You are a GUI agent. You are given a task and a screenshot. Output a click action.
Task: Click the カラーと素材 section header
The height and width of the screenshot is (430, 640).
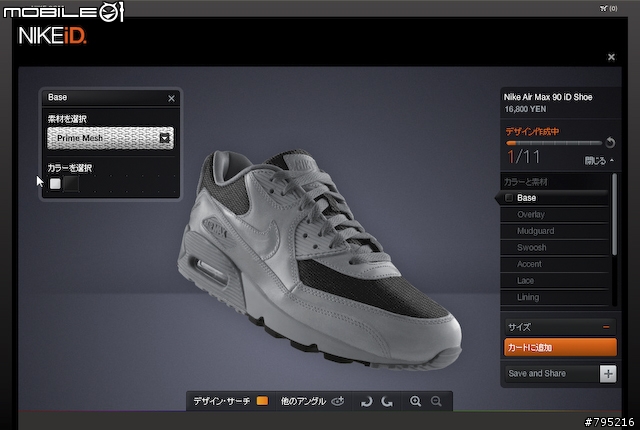(x=526, y=182)
